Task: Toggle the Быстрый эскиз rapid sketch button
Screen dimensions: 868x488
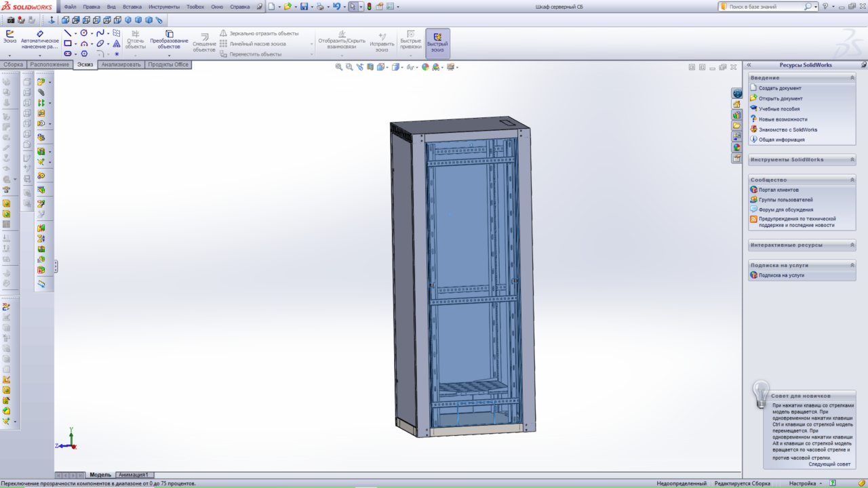Action: click(437, 42)
